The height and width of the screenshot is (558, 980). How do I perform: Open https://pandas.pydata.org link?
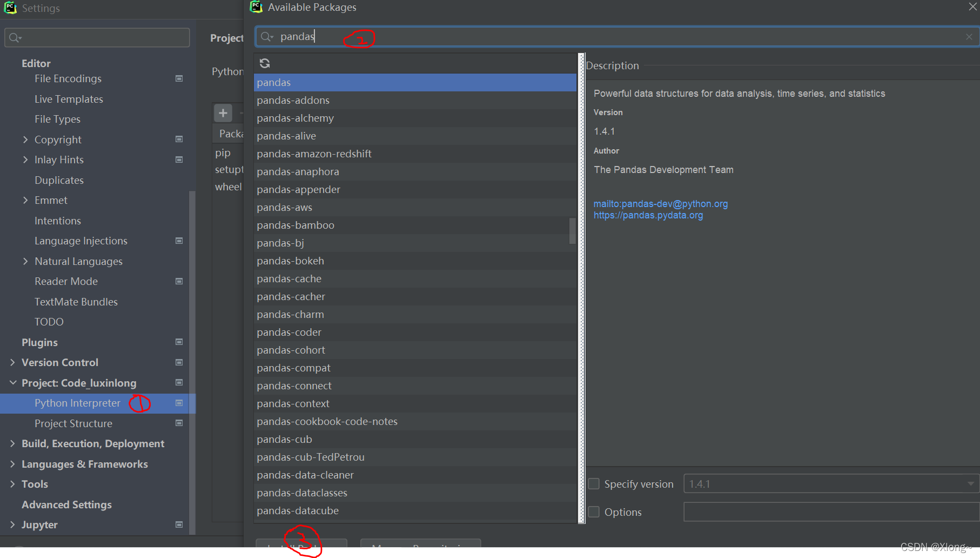pyautogui.click(x=648, y=215)
